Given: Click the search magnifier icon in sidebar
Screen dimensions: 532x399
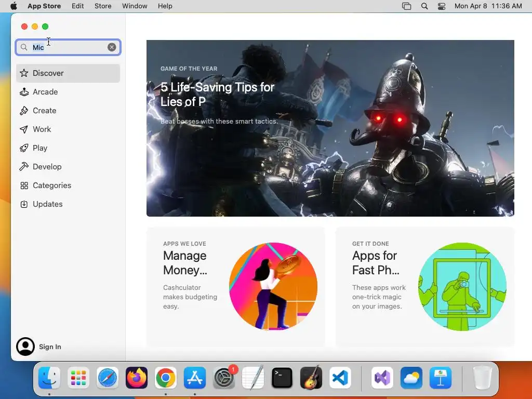Looking at the screenshot, I should [24, 47].
